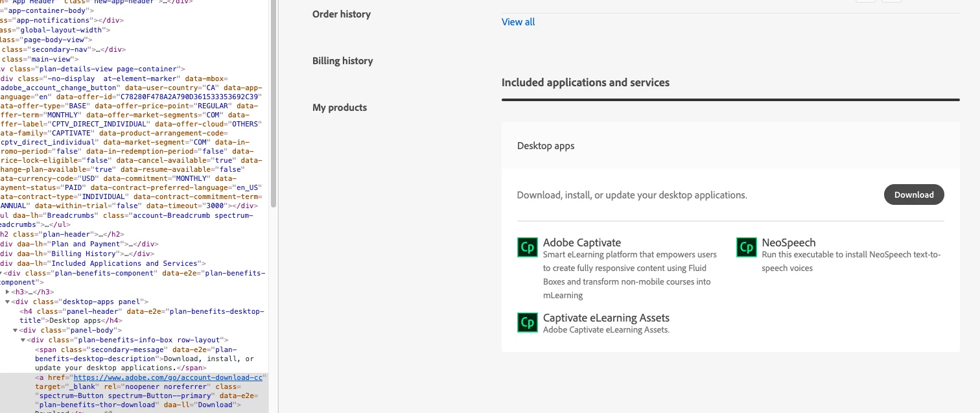The width and height of the screenshot is (980, 413).
Task: Collapse the plan-benefits-info-box div node
Action: (x=23, y=340)
